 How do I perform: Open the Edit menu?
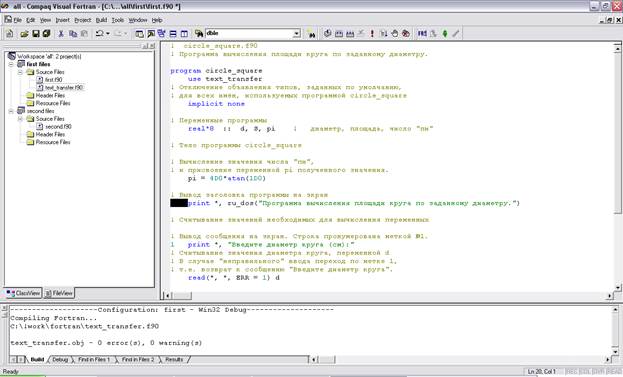pos(31,20)
